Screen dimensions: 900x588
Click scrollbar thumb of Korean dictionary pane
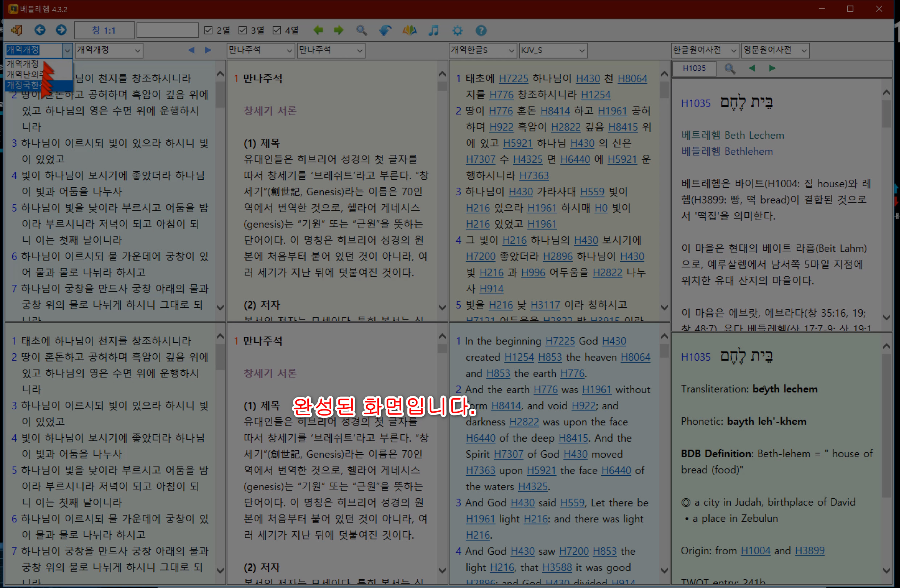point(886,114)
